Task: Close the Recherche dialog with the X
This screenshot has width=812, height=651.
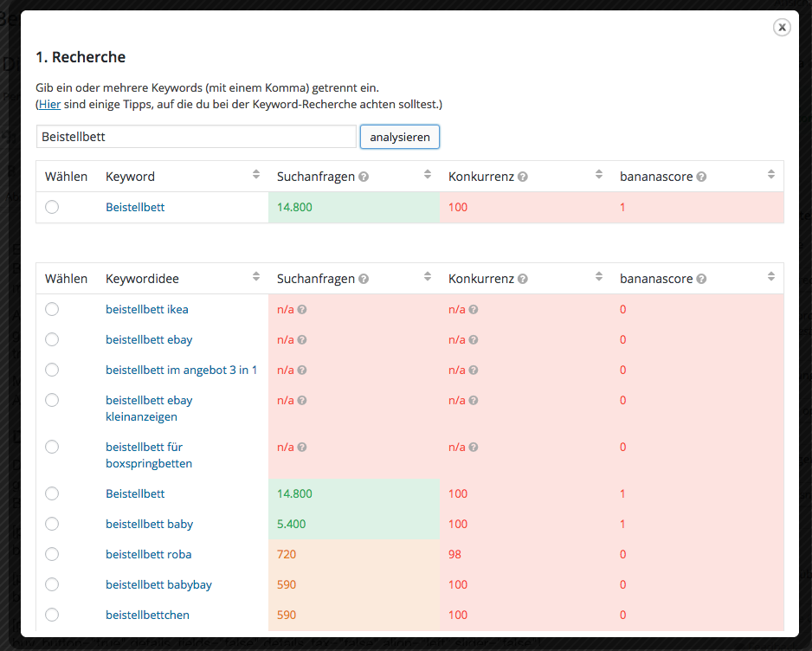Action: (782, 28)
